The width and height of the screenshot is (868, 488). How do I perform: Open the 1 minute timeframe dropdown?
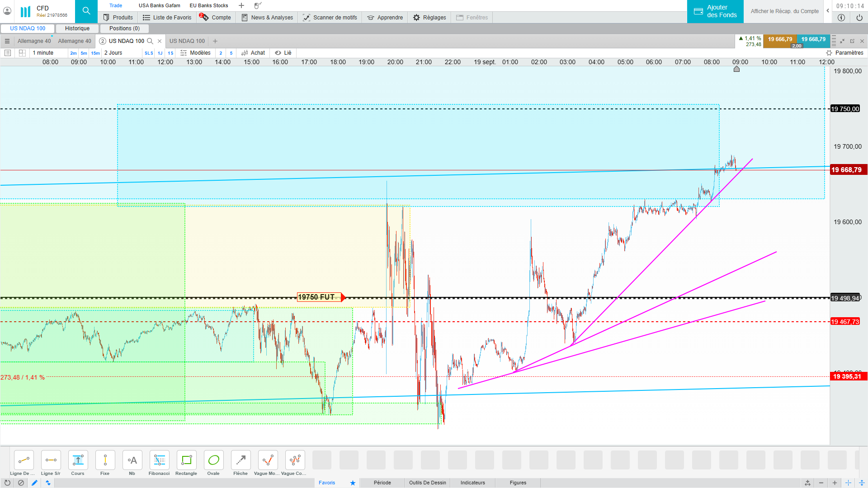pyautogui.click(x=43, y=53)
